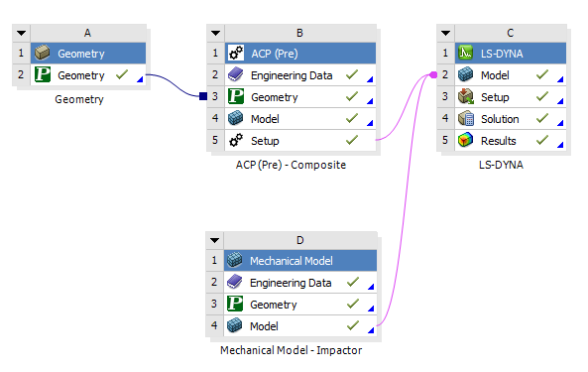This screenshot has width=588, height=372.
Task: Select the Engineering Data cell in system D
Action: pyautogui.click(x=300, y=283)
